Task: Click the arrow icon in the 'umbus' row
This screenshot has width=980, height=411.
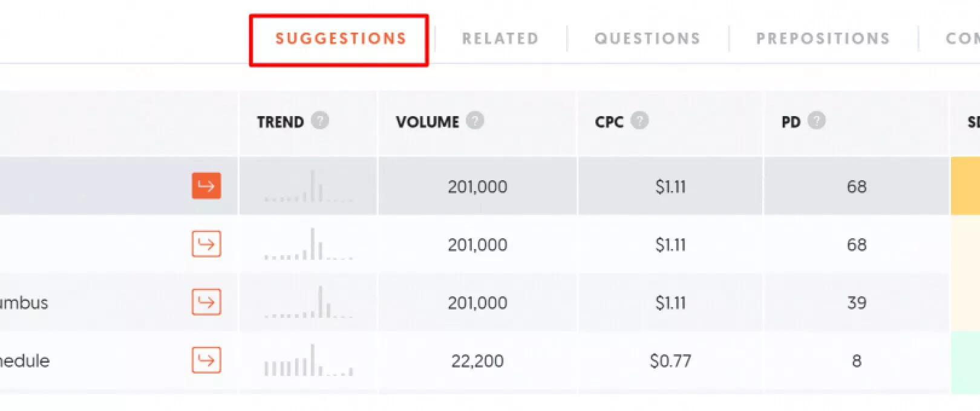Action: pos(206,302)
